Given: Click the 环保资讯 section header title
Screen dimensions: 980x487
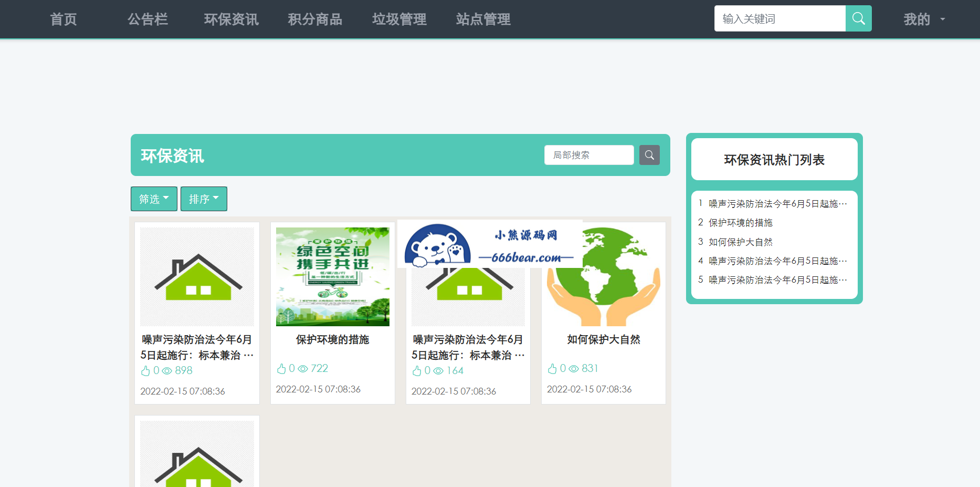Looking at the screenshot, I should (172, 156).
